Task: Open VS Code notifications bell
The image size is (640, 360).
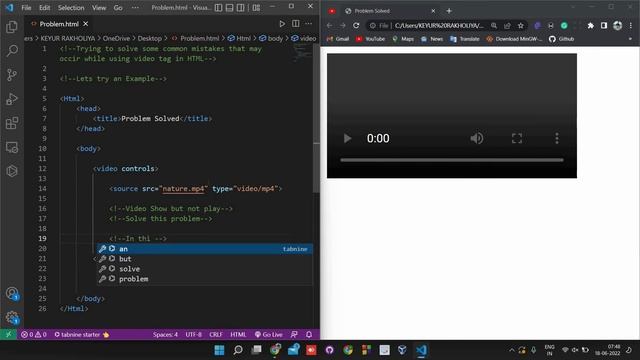Action: 309,334
